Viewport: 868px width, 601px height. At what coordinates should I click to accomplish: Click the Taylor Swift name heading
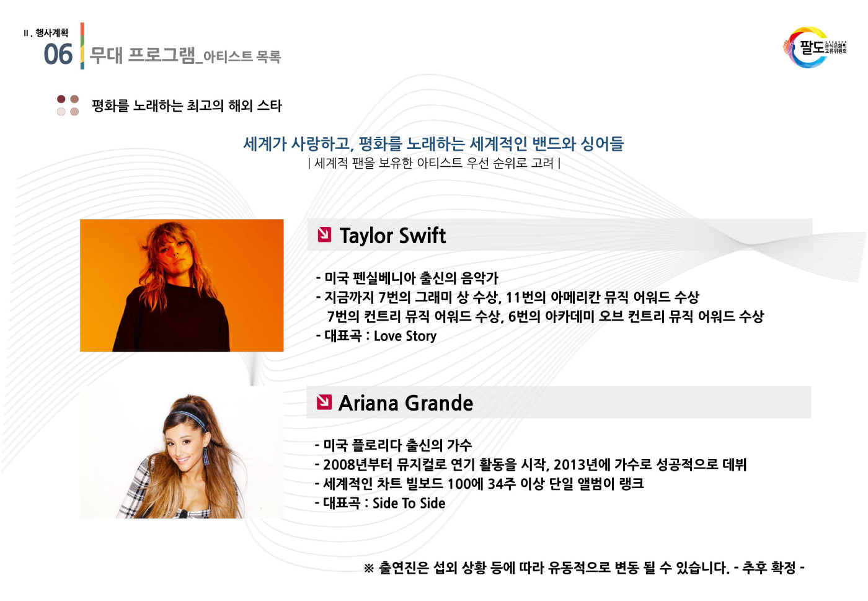[x=392, y=236]
